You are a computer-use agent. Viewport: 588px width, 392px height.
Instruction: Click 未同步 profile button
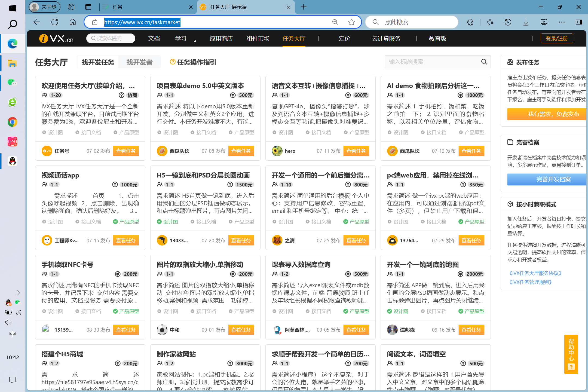(x=44, y=7)
